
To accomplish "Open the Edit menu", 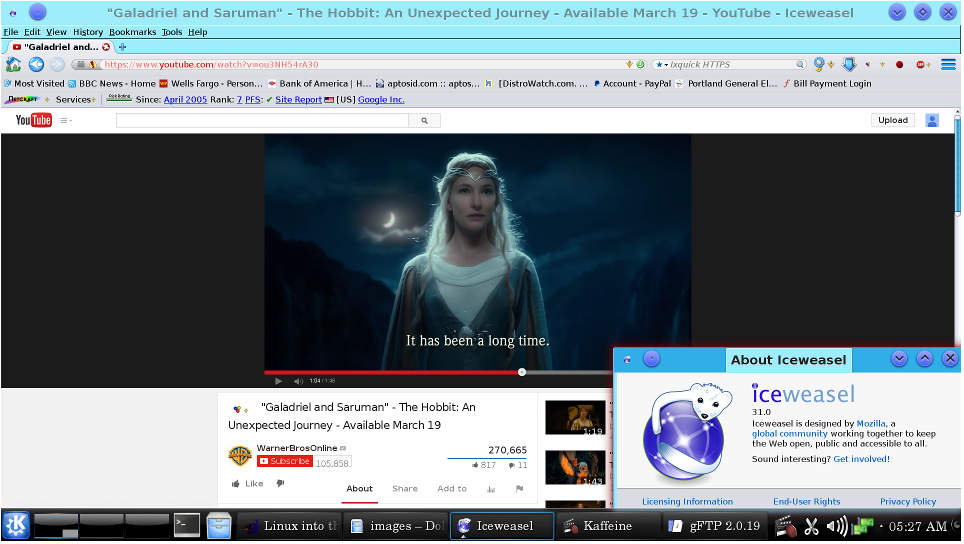I will pyautogui.click(x=32, y=32).
